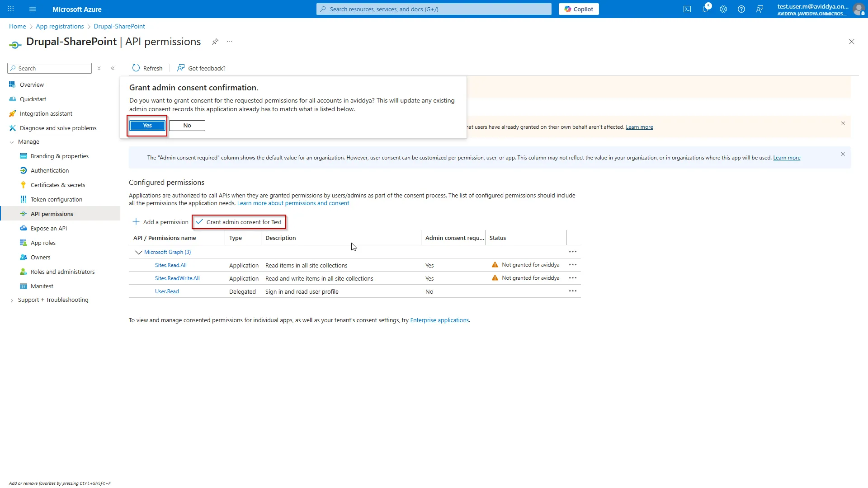Open the account avatar menu
Screen dimensions: 868x488
pyautogui.click(x=859, y=9)
